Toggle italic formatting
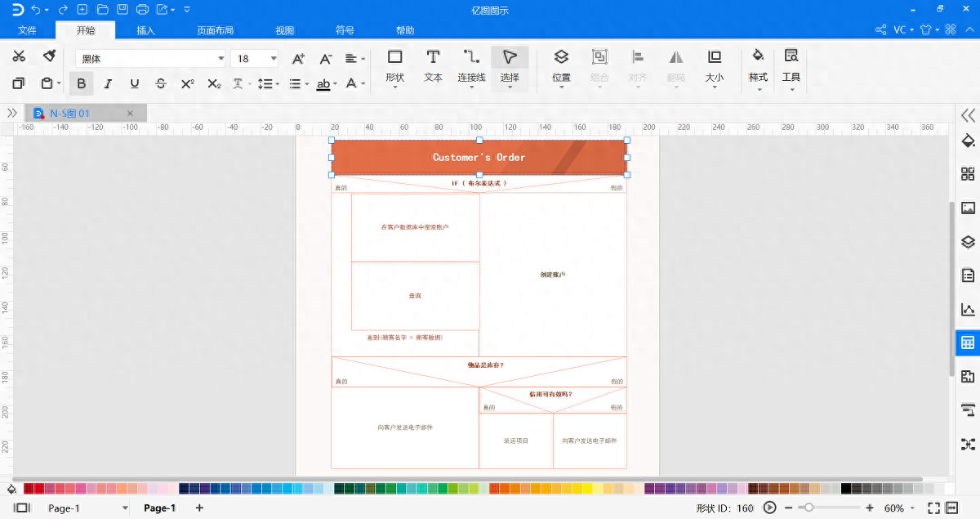This screenshot has height=519, width=980. (x=108, y=83)
